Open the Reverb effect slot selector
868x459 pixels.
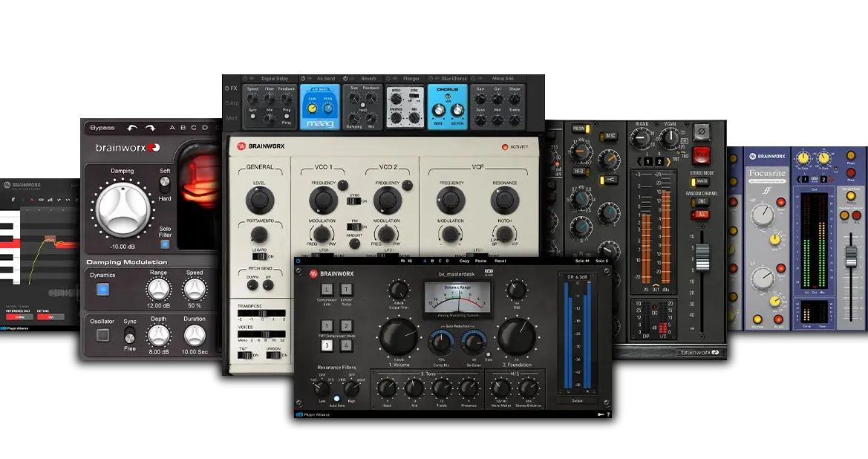click(x=370, y=78)
